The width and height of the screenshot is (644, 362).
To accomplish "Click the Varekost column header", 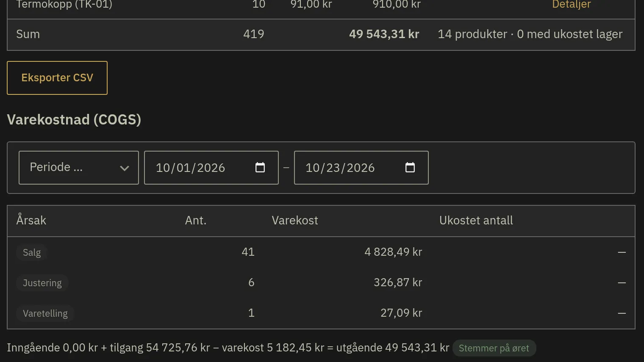I will click(295, 220).
